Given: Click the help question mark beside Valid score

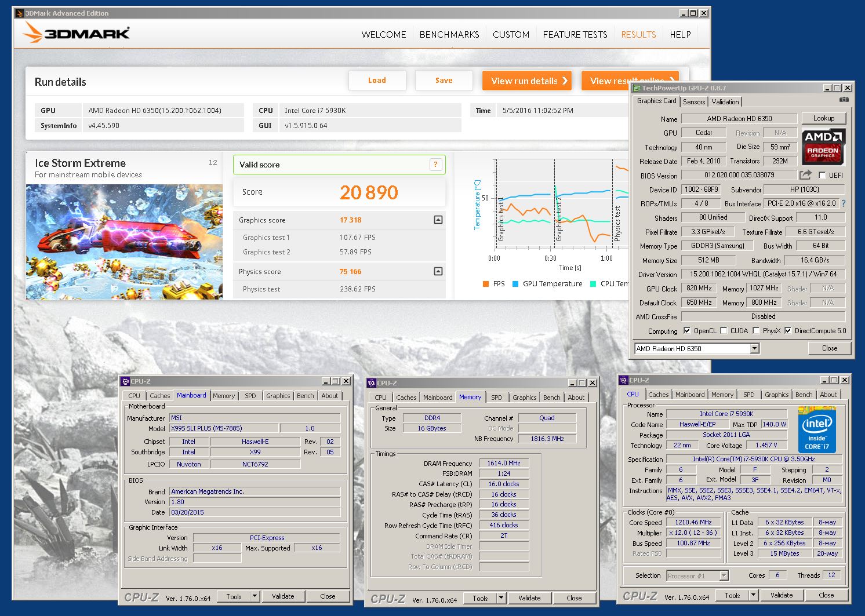Looking at the screenshot, I should pos(435,165).
